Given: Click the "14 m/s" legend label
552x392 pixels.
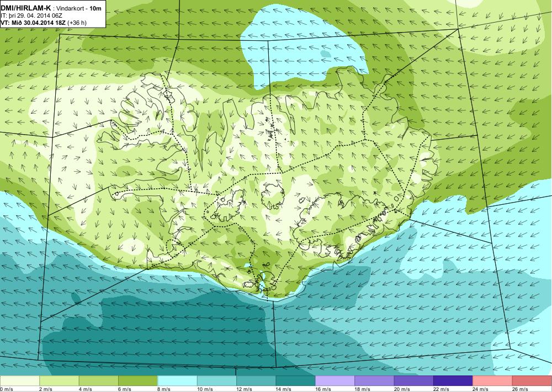Looking at the screenshot, I should pos(284,389).
